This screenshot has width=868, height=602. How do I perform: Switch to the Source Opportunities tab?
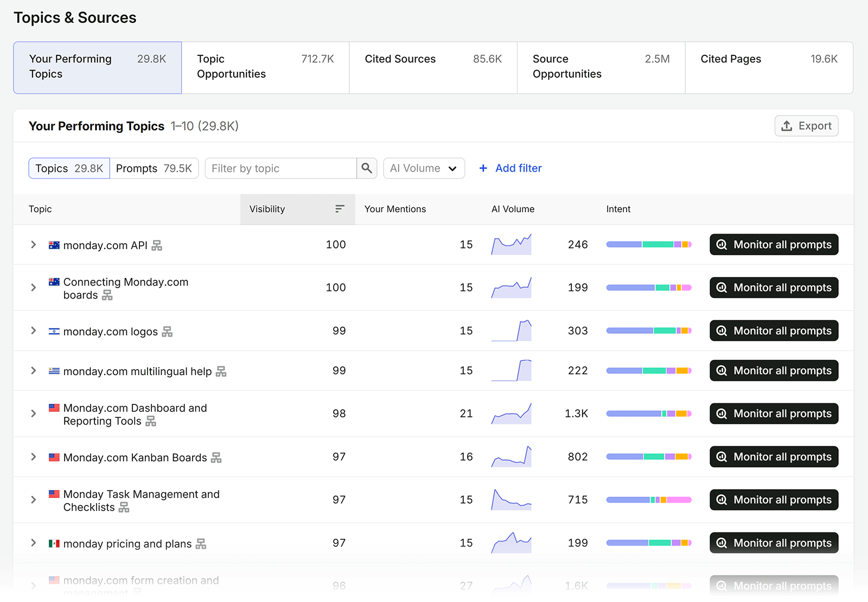pos(601,68)
